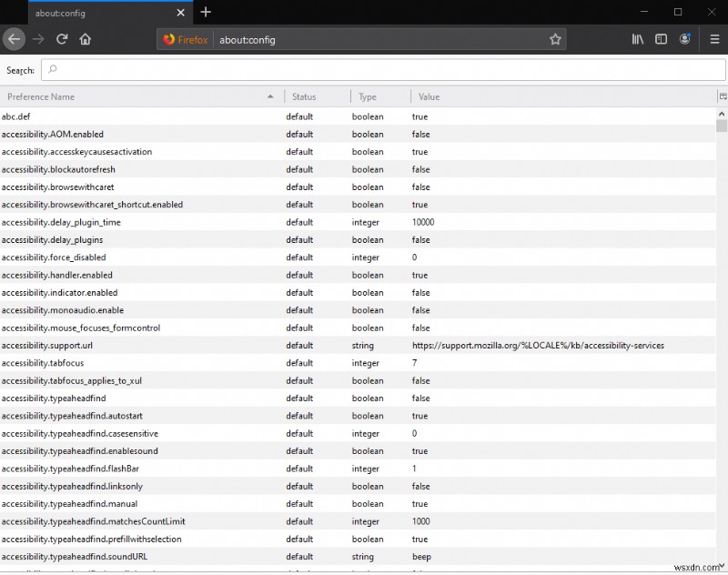Click the Home icon in the toolbar
The height and width of the screenshot is (575, 728).
[86, 39]
